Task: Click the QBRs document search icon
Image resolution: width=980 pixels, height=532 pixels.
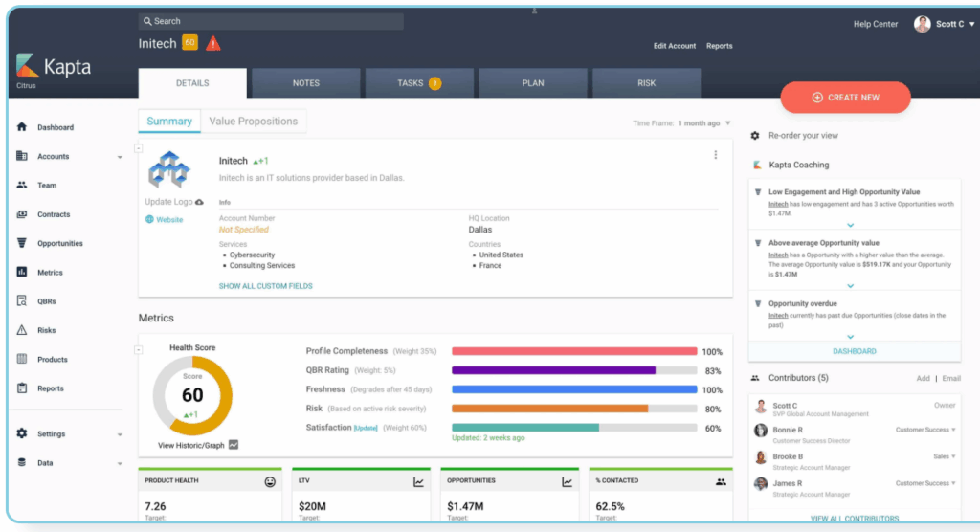Action: tap(22, 300)
